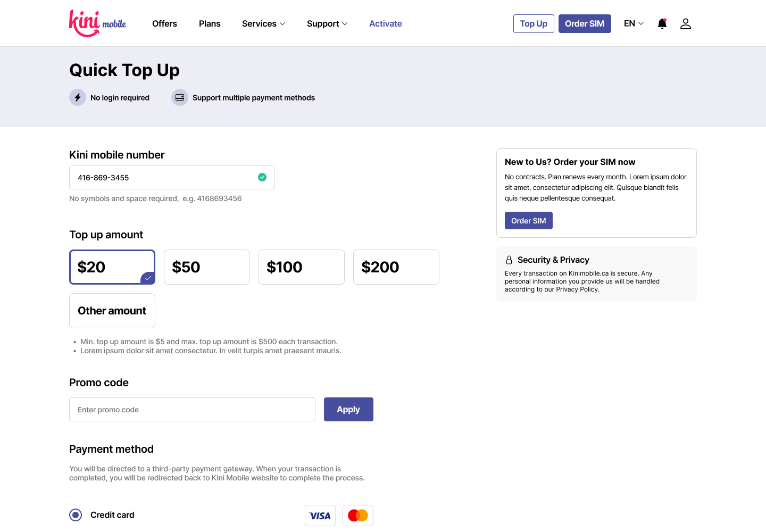This screenshot has height=532, width=766.
Task: Click the Security & Privacy lock icon
Action: (509, 260)
